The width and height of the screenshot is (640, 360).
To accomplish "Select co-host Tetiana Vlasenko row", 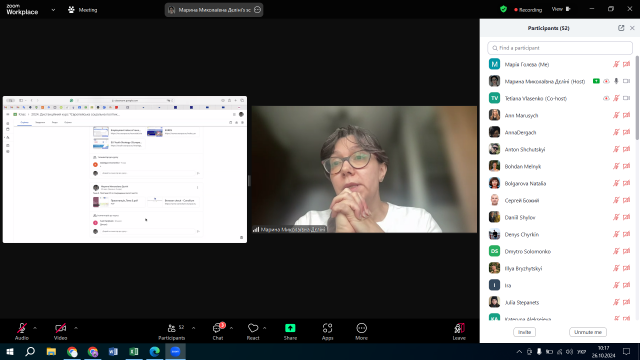I will [560, 98].
